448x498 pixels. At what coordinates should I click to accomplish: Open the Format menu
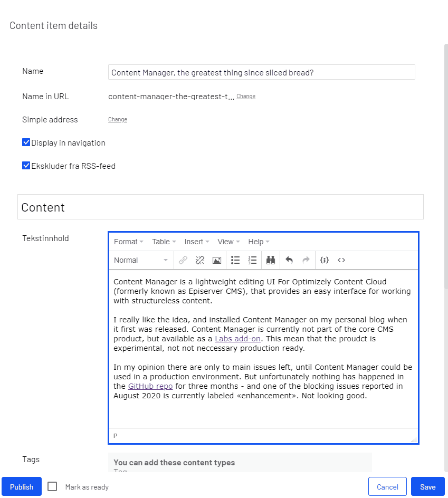pos(128,242)
